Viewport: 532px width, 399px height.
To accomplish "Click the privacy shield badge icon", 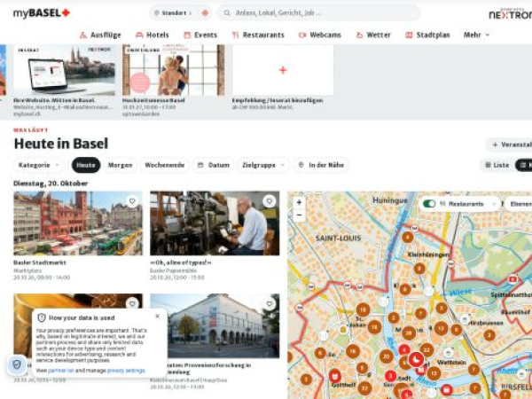I will (x=17, y=364).
